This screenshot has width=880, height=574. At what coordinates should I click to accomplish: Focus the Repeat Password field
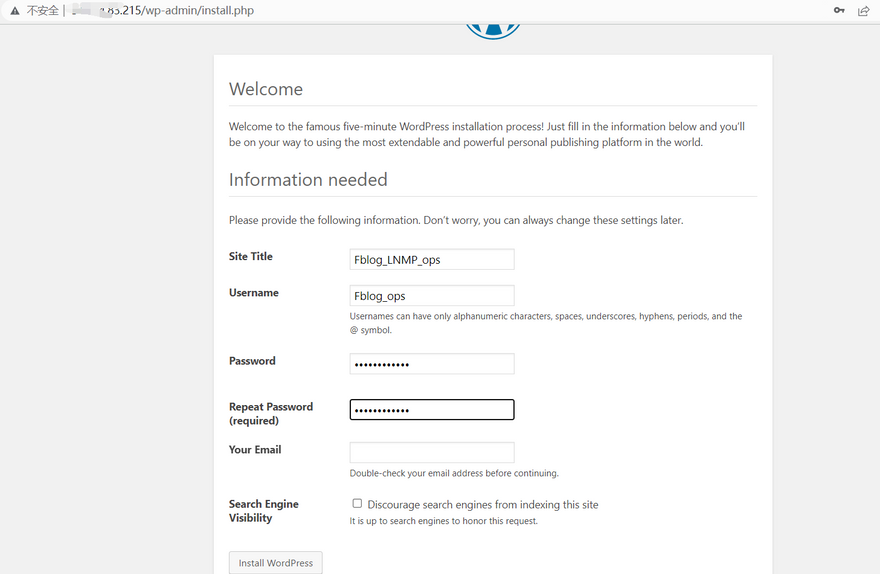tap(432, 410)
